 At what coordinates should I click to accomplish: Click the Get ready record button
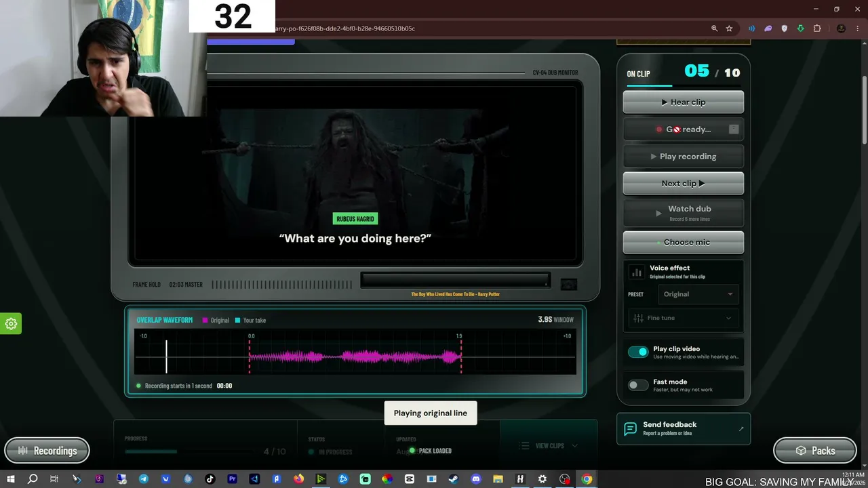[684, 129]
